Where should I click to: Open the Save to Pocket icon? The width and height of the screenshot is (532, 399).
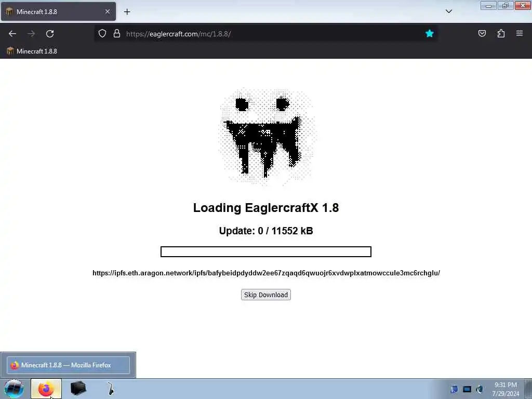click(482, 33)
